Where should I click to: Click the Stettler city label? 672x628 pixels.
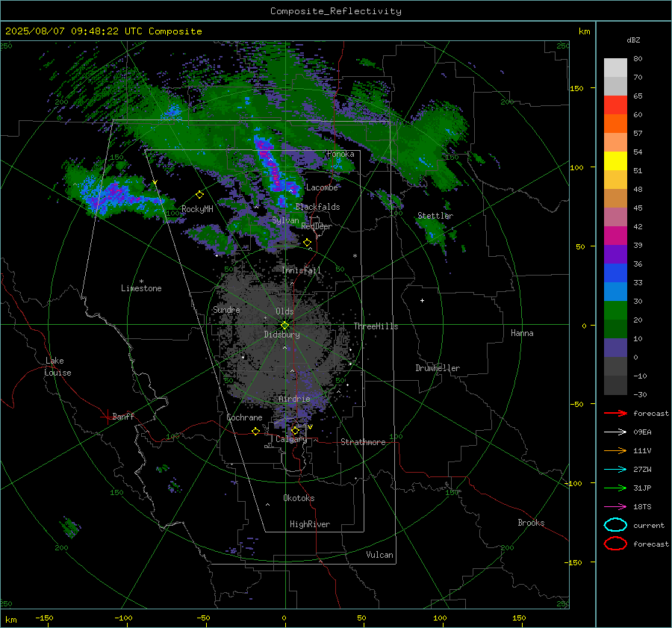[435, 216]
